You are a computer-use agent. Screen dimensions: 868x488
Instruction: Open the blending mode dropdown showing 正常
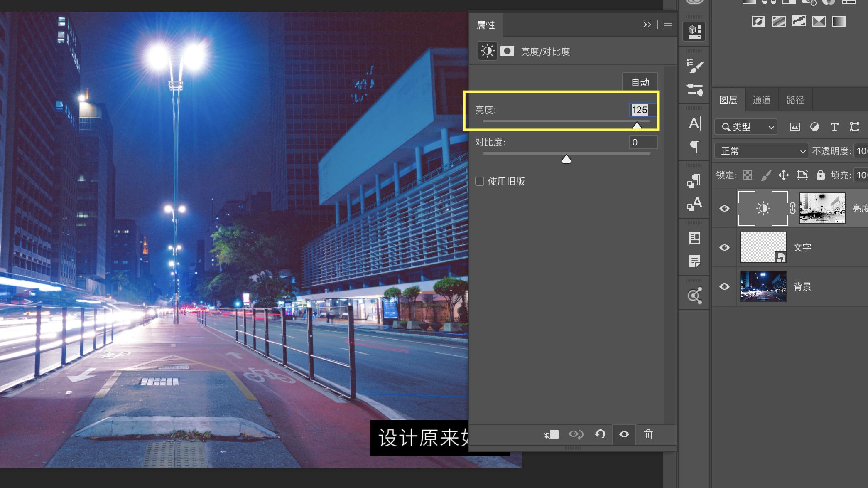click(x=761, y=151)
